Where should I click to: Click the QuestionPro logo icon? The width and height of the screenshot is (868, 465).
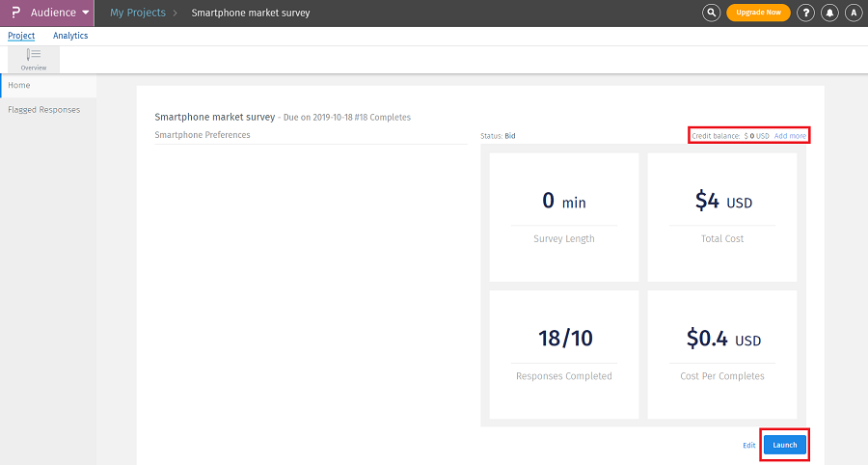tap(15, 13)
